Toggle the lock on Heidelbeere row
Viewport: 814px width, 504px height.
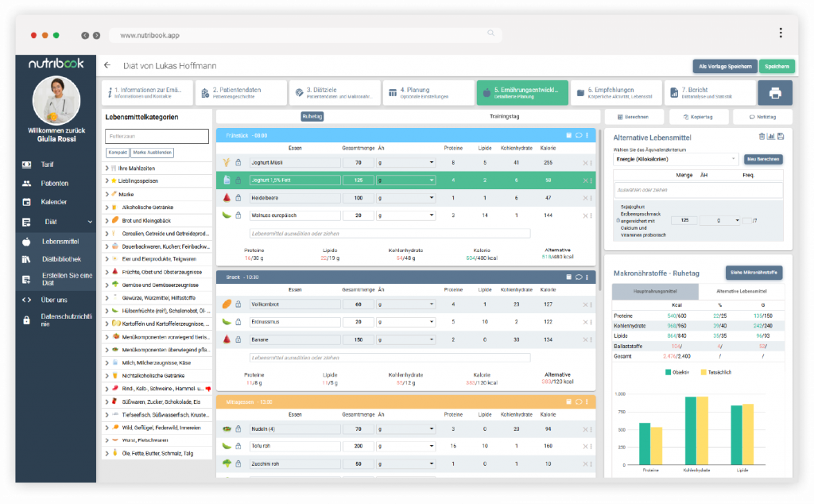click(x=238, y=197)
